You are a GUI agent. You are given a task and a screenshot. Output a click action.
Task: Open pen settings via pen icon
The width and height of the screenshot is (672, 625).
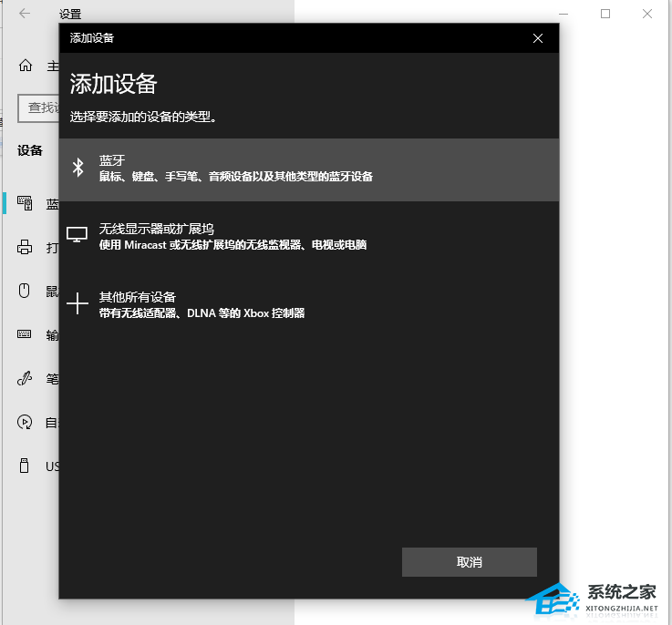pyautogui.click(x=26, y=378)
